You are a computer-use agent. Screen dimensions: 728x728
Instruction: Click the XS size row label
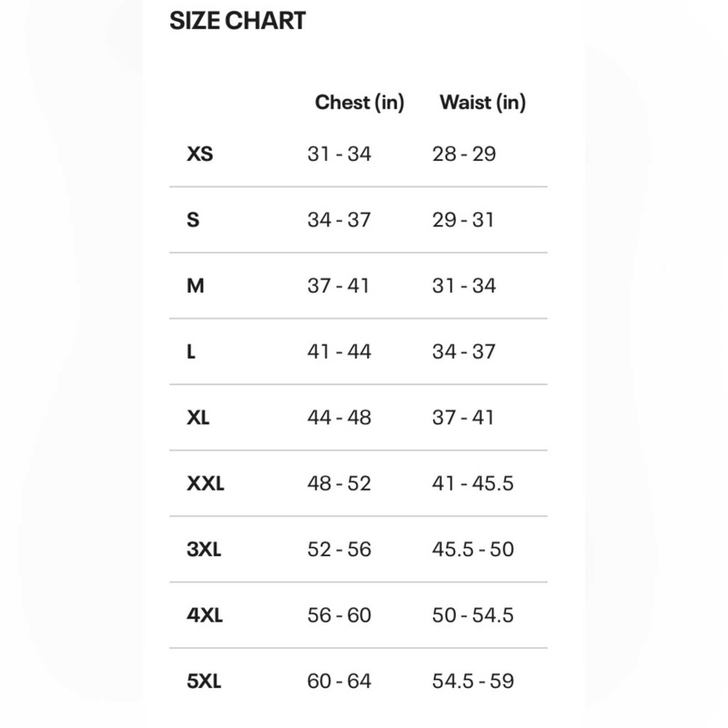click(x=200, y=154)
